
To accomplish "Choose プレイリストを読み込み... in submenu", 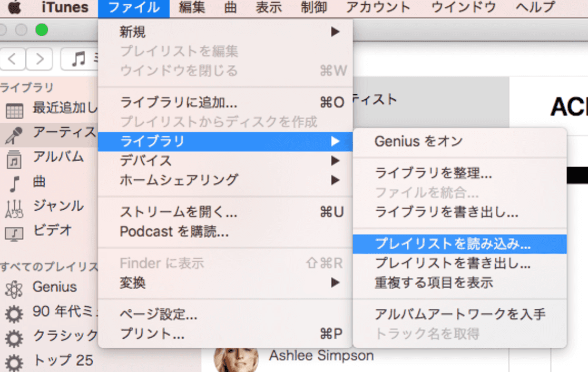I will (x=460, y=244).
